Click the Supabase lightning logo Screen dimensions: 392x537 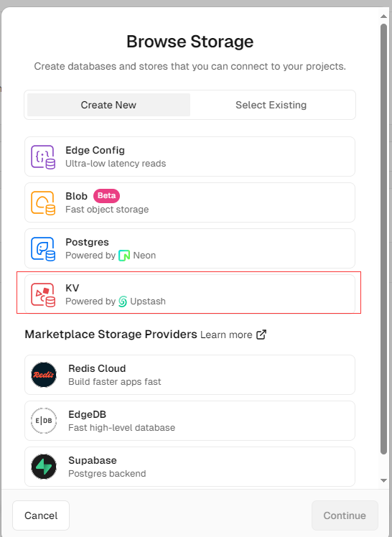point(44,467)
